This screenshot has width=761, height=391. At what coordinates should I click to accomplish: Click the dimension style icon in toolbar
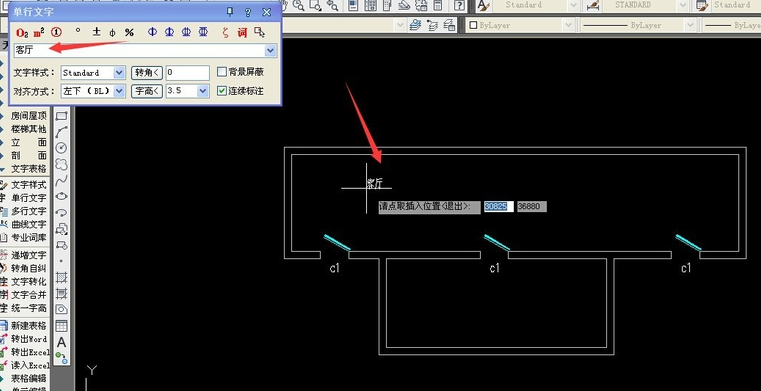coord(592,5)
